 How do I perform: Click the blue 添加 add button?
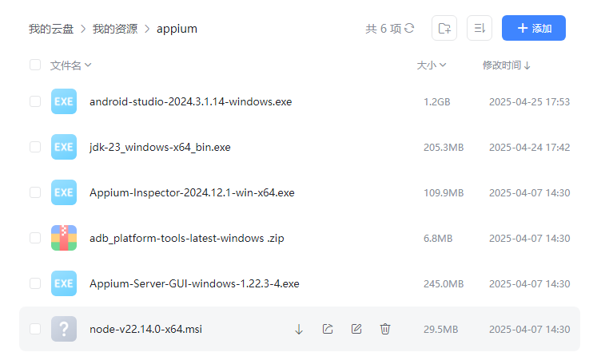click(x=533, y=28)
